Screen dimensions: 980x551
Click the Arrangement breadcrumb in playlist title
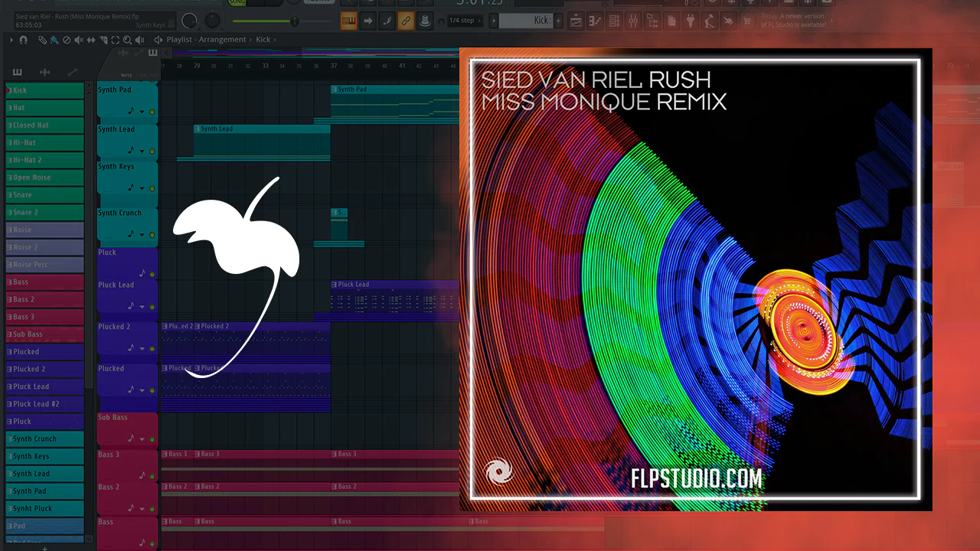(x=222, y=40)
